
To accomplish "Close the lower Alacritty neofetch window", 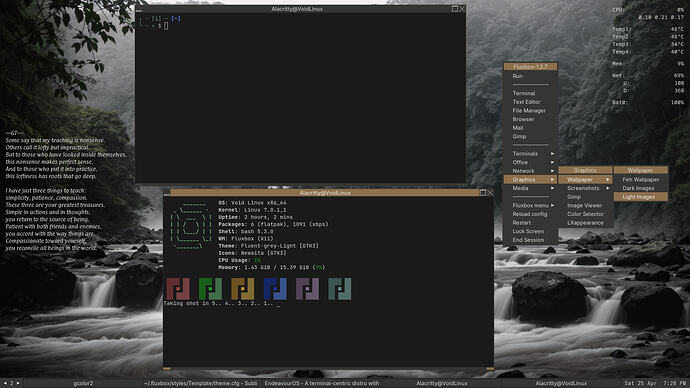I will click(x=490, y=193).
